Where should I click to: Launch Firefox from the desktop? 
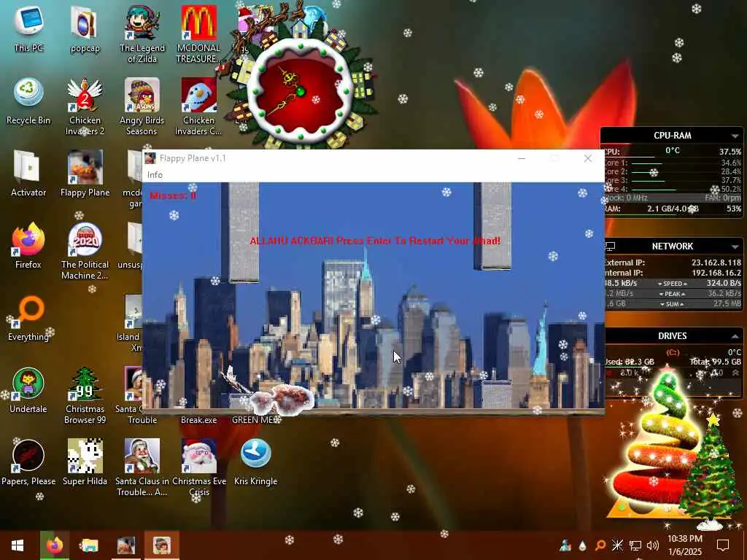click(x=28, y=246)
